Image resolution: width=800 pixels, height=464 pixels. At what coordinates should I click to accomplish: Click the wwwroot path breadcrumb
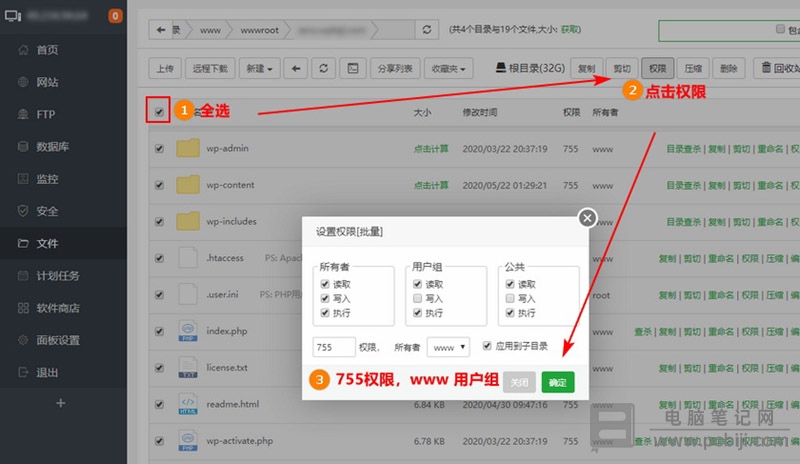(x=259, y=31)
